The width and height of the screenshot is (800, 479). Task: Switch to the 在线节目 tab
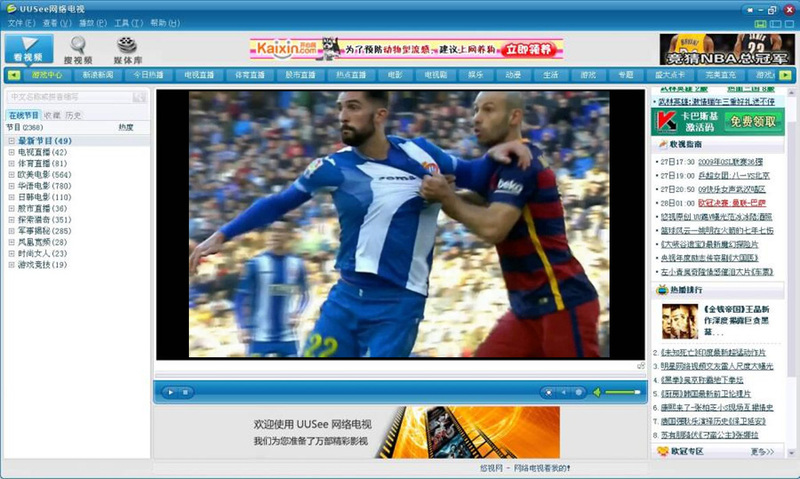tap(23, 115)
